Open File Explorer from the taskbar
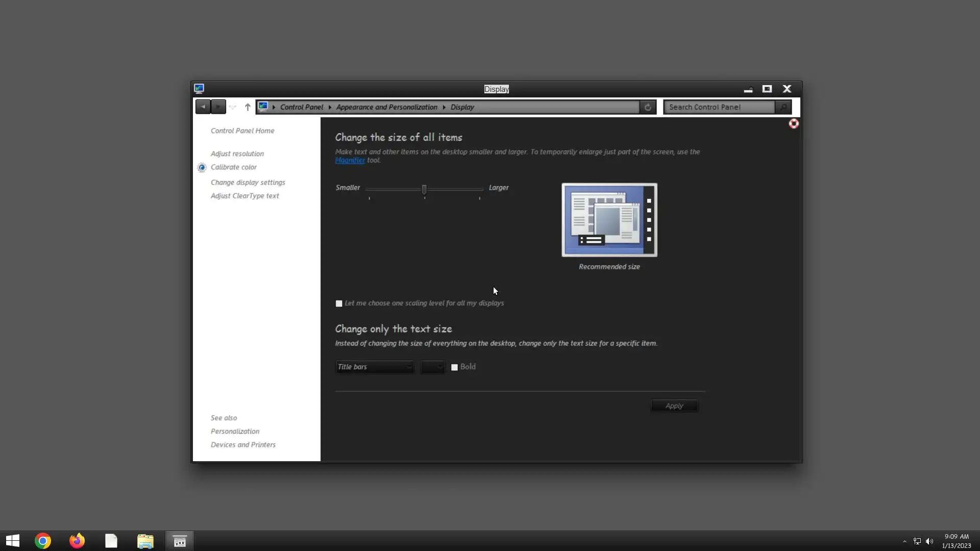 145,541
